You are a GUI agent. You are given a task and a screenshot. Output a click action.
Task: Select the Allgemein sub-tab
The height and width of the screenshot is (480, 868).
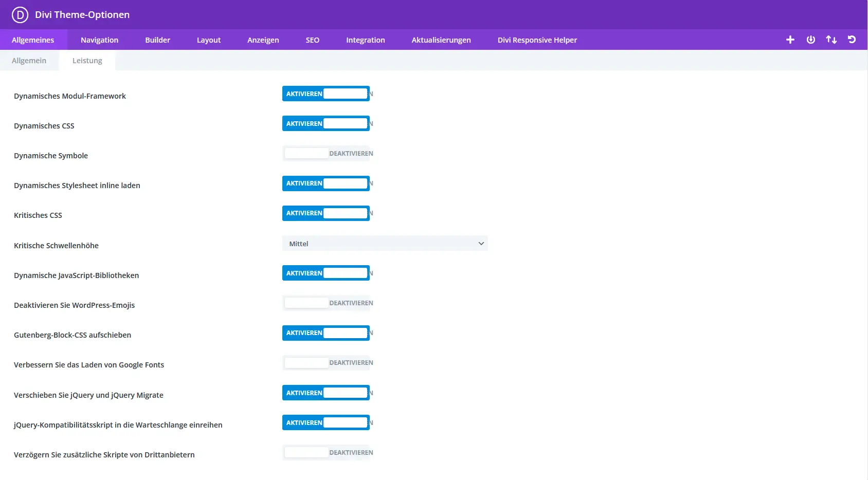[x=29, y=60]
